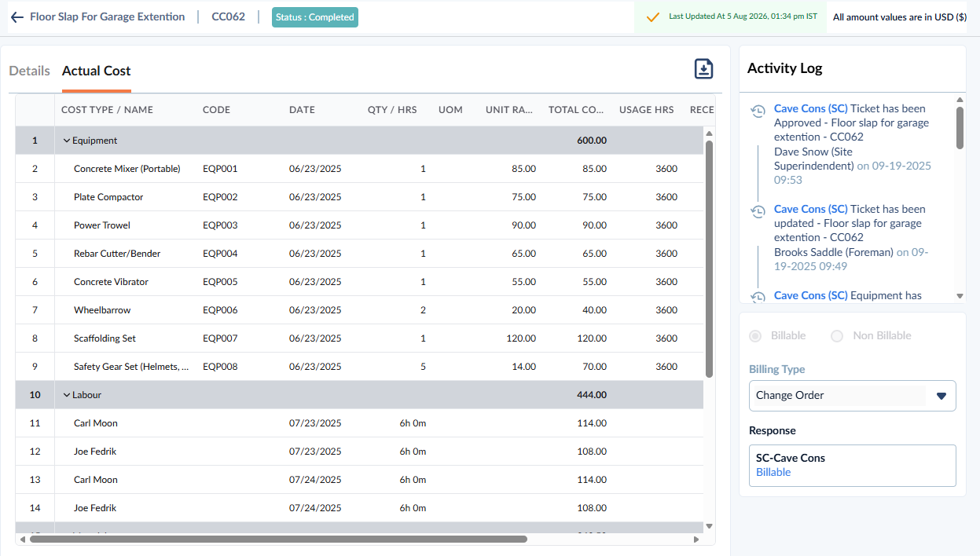The width and height of the screenshot is (980, 556).
Task: Click the history icon on updated ticket entry
Action: 758,212
